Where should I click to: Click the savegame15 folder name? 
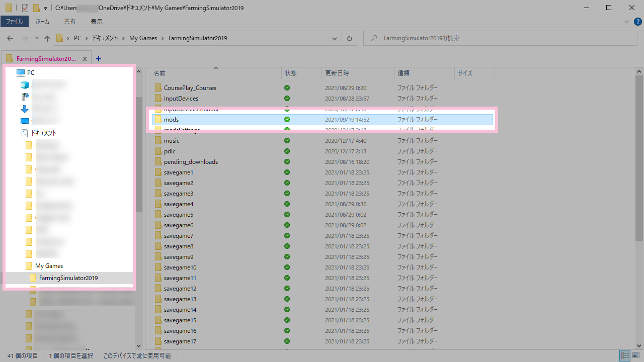(180, 320)
